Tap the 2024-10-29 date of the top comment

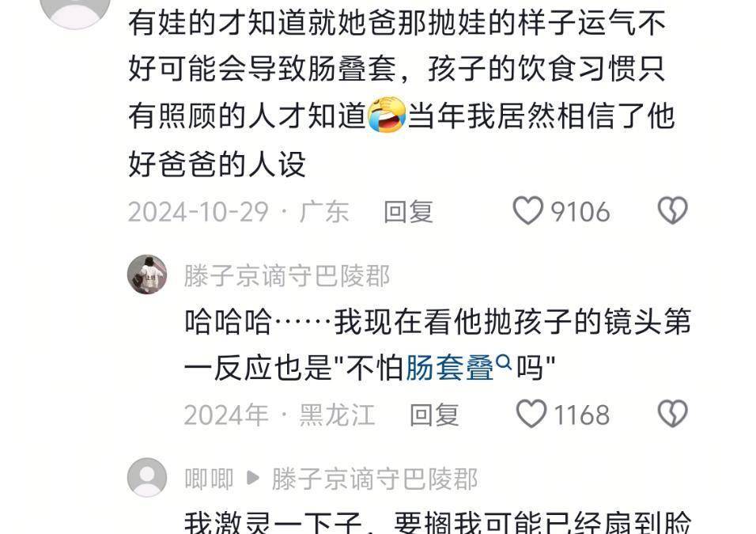[x=198, y=212]
